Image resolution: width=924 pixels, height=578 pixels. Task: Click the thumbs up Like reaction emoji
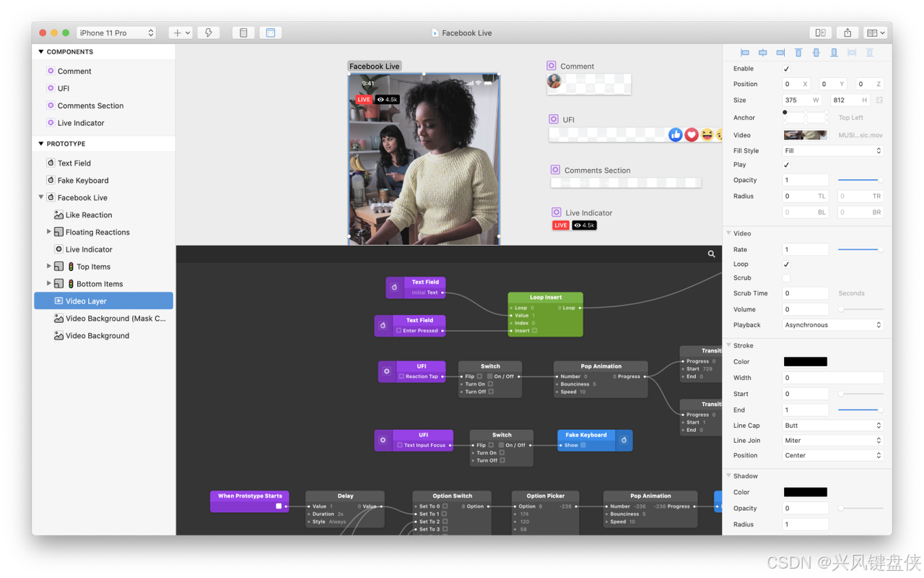(x=675, y=134)
